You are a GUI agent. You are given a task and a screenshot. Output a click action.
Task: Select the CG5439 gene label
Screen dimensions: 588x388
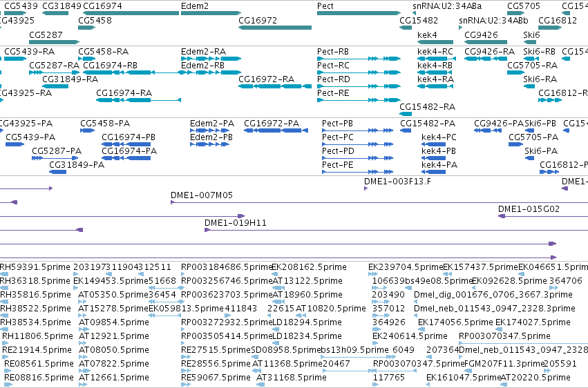tap(21, 6)
